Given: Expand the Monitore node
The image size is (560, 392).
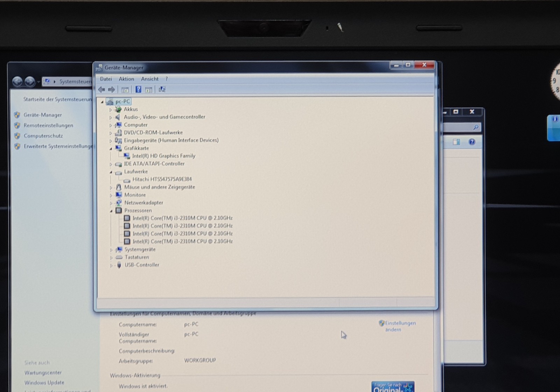Looking at the screenshot, I should (x=111, y=195).
